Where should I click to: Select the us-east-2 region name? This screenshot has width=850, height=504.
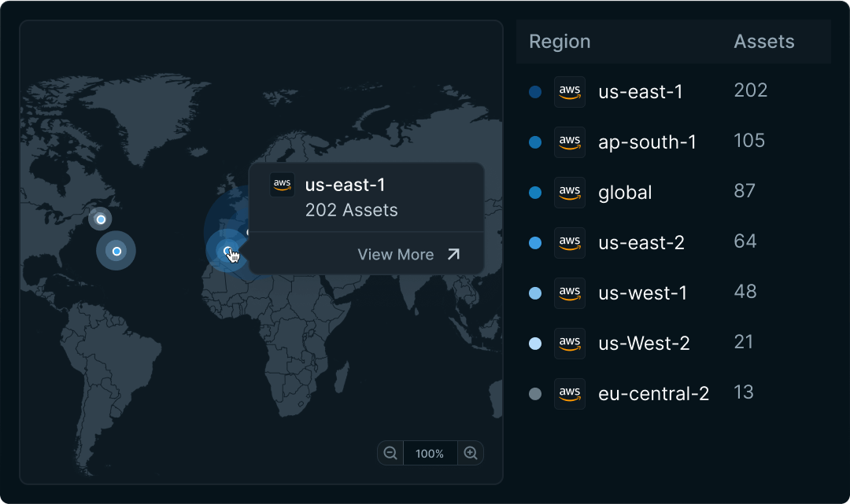[641, 243]
